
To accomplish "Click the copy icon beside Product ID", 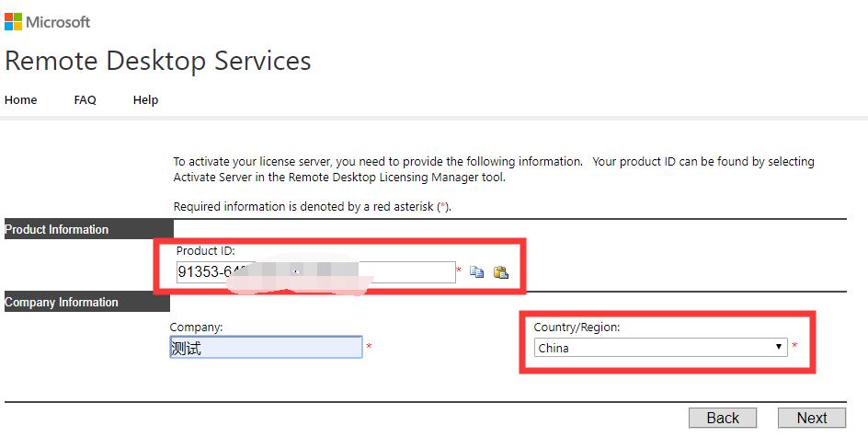I will click(x=476, y=272).
